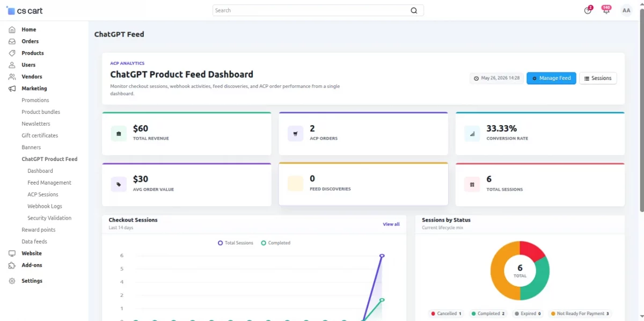Image resolution: width=644 pixels, height=321 pixels.
Task: Click the Orders inbox icon in sidebar
Action: pos(12,41)
